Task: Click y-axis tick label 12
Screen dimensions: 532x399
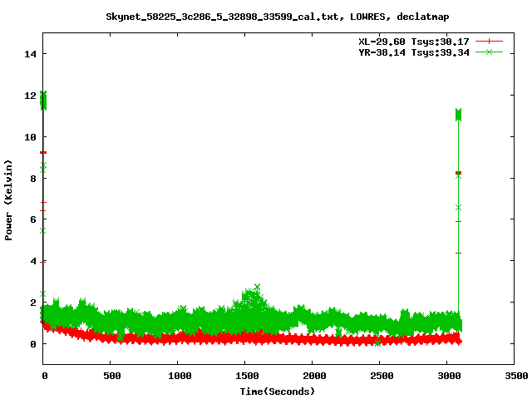Action: click(30, 96)
